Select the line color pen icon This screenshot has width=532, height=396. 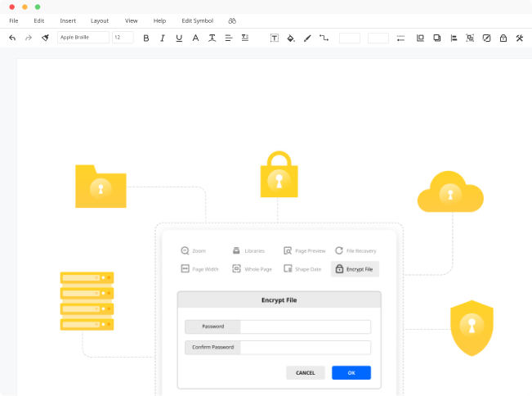click(307, 38)
